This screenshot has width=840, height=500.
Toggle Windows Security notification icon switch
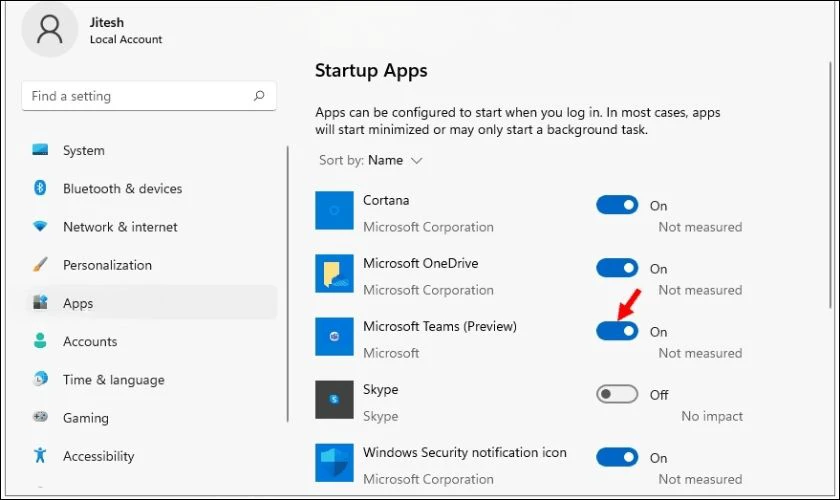(x=617, y=457)
